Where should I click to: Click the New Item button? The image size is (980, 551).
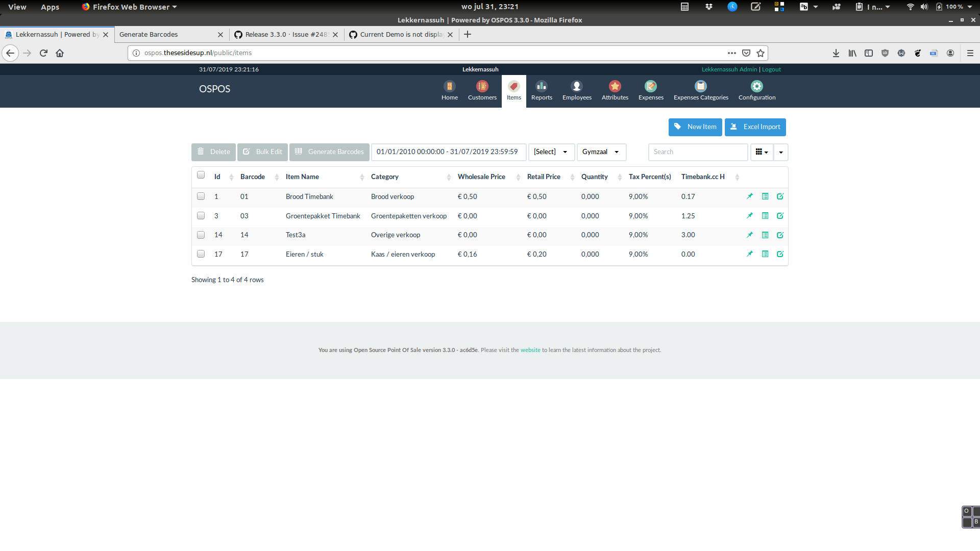[695, 127]
